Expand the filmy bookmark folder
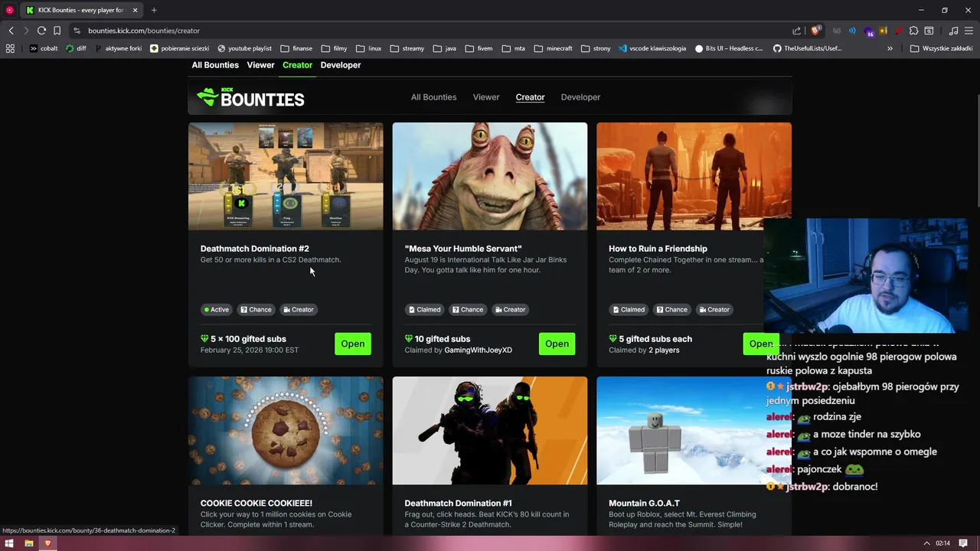 click(334, 48)
